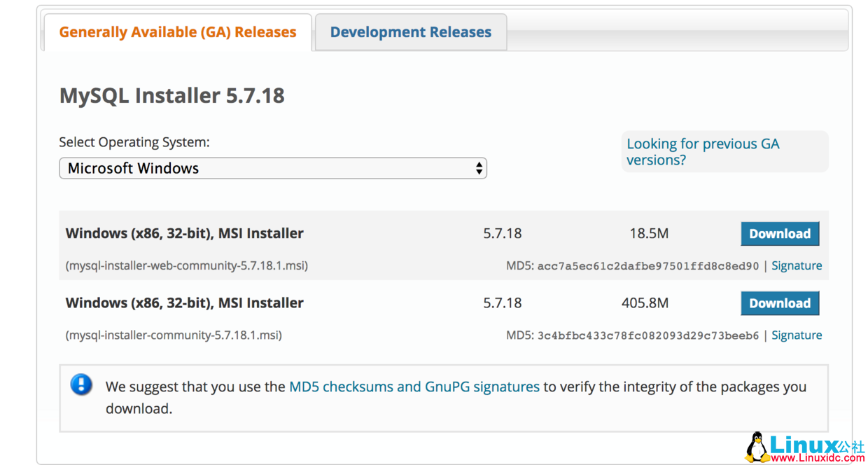The width and height of the screenshot is (868, 465).
Task: Open Signature link for the web-community installer
Action: [797, 265]
